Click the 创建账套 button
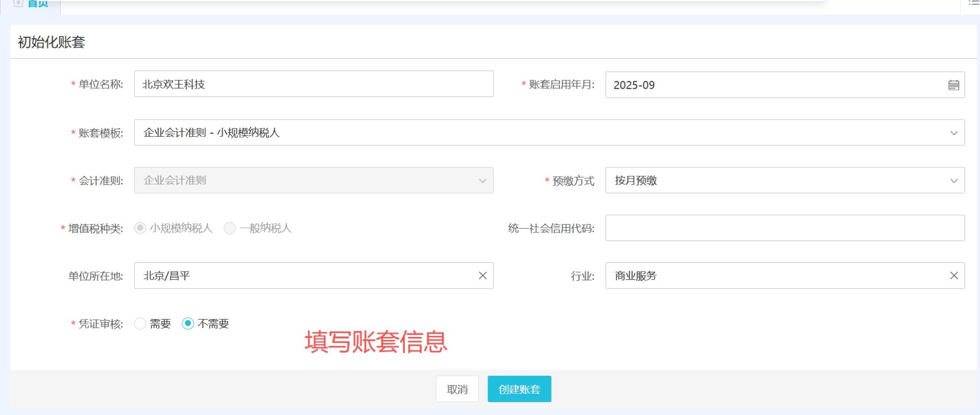This screenshot has height=415, width=980. click(519, 389)
